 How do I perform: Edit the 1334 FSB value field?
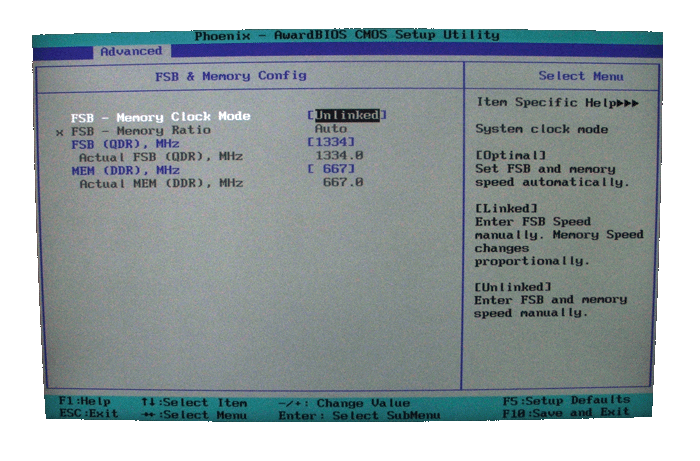[x=331, y=142]
